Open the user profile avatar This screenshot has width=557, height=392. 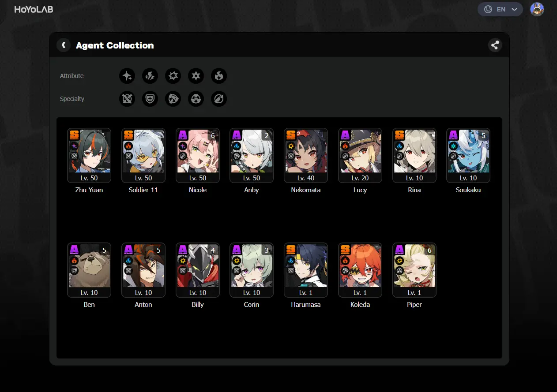pos(537,9)
